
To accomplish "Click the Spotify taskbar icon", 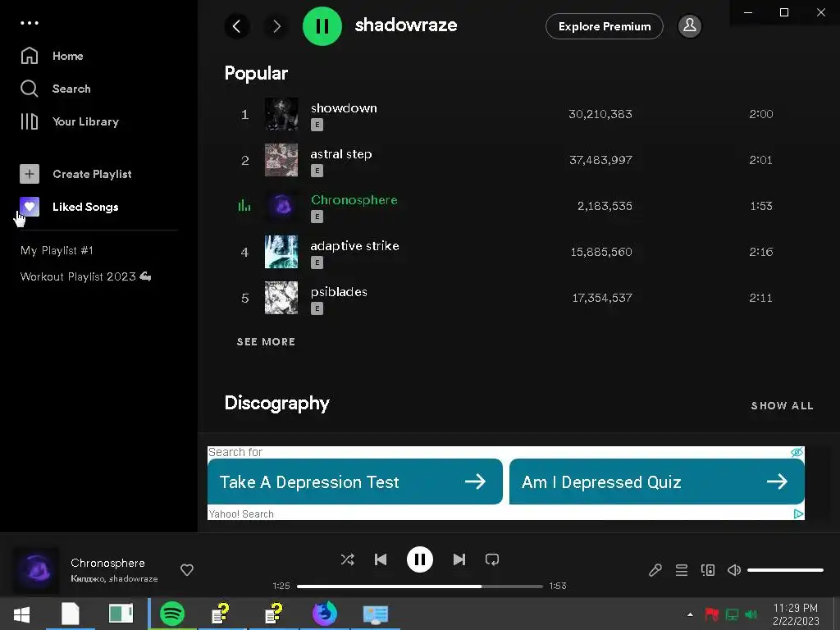I will pos(172,614).
